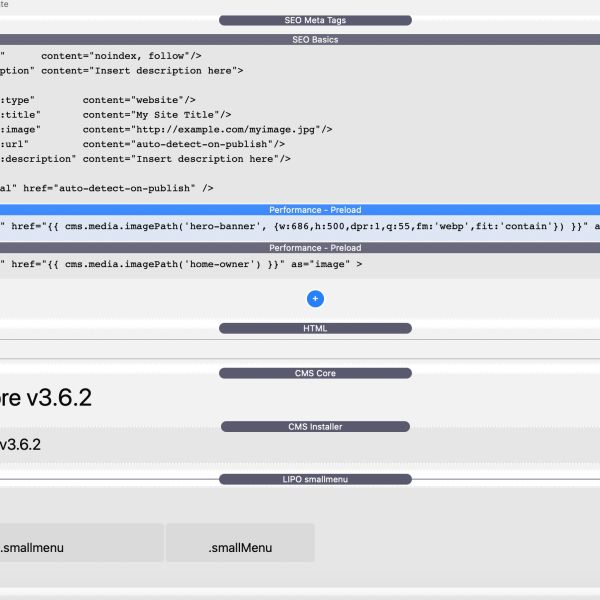Click the blue plus add-block button
This screenshot has width=600, height=600.
point(315,299)
